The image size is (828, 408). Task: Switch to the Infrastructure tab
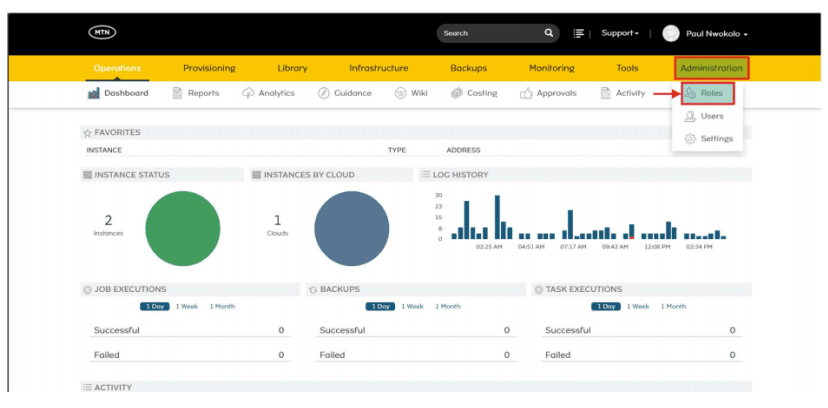(379, 68)
